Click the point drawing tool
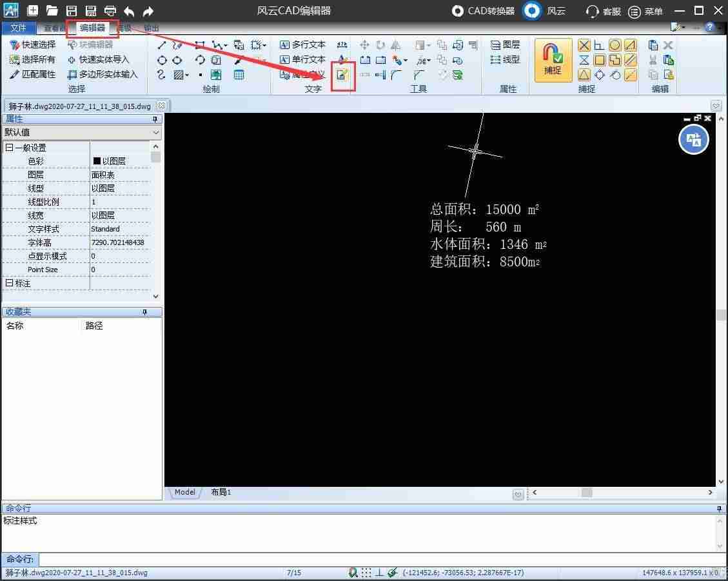728x581 pixels. (200, 75)
